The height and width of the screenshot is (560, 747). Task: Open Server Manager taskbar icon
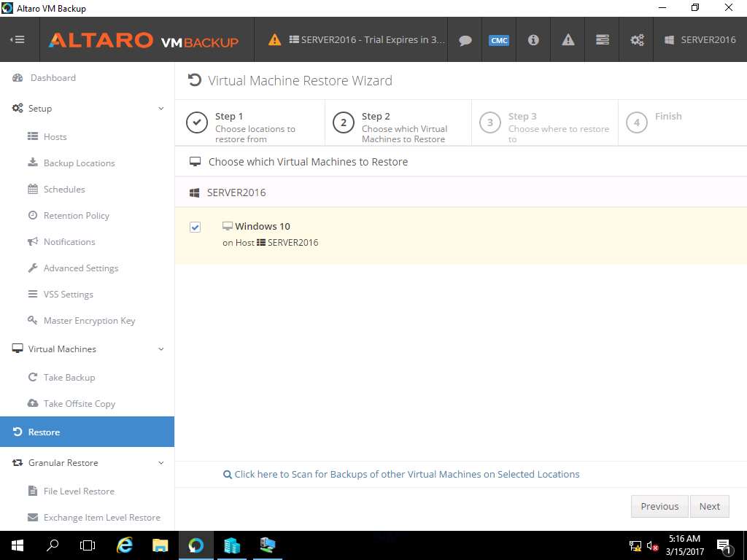click(x=232, y=545)
